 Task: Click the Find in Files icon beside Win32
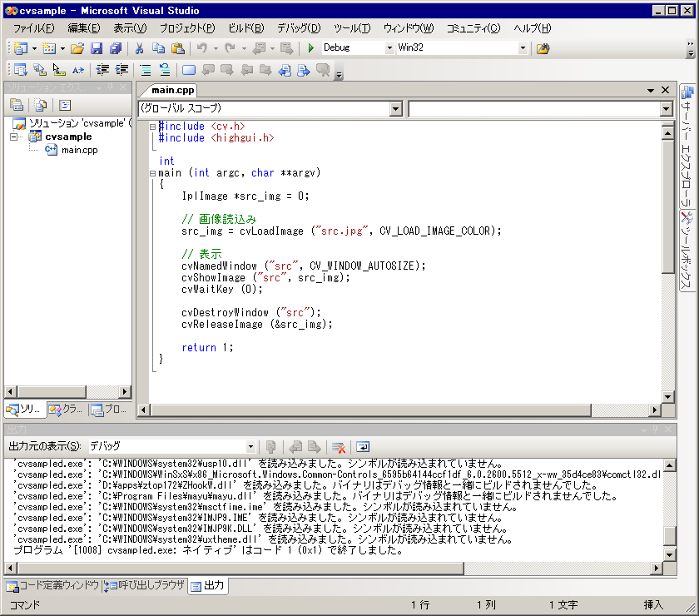(543, 48)
